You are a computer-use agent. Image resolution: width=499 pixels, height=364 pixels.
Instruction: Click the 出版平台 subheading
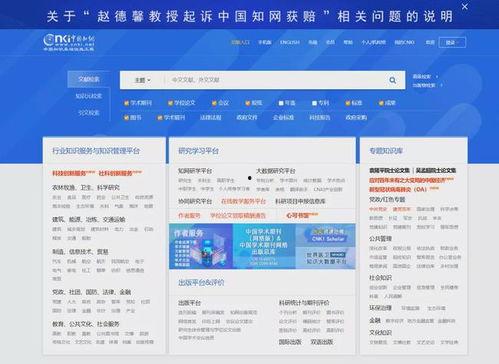click(189, 303)
